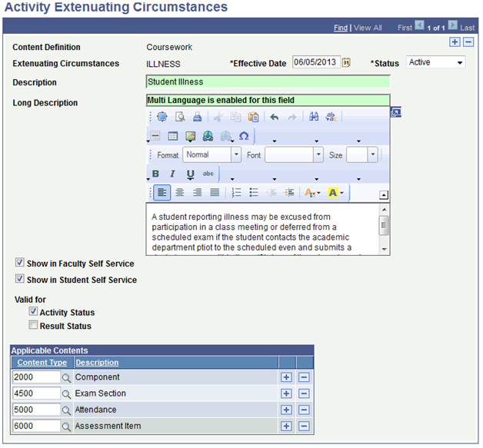The image size is (483, 448).
Task: Insert a special character (Omega icon)
Action: (x=244, y=136)
